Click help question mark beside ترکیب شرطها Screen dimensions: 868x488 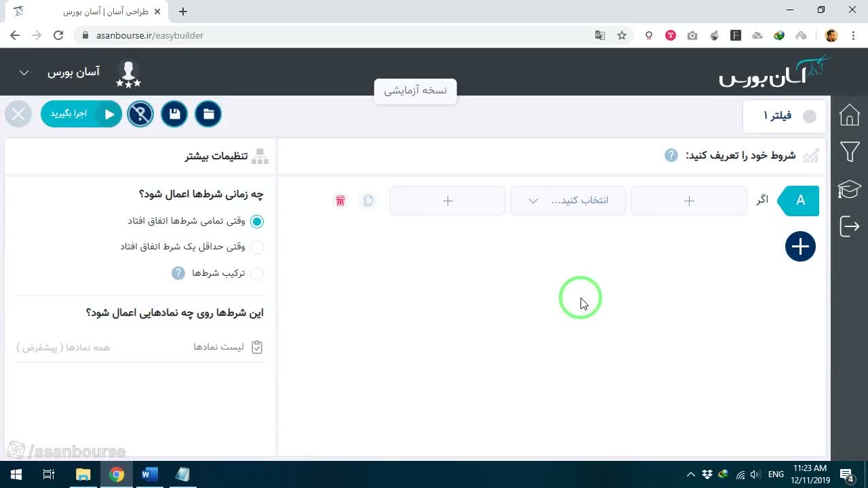tap(178, 273)
